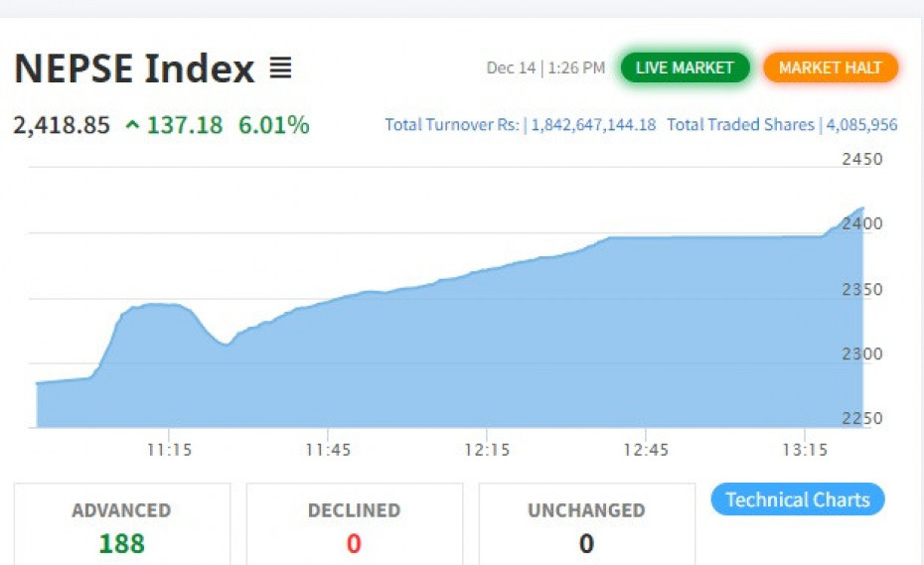924x565 pixels.
Task: Click the Total Turnover Rs: label
Action: point(453,125)
